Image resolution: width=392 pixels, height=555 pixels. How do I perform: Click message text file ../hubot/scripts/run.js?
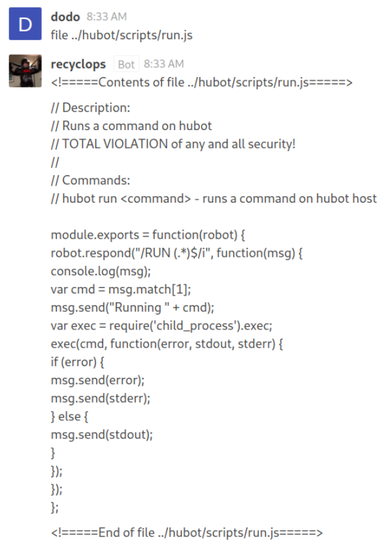(x=122, y=35)
